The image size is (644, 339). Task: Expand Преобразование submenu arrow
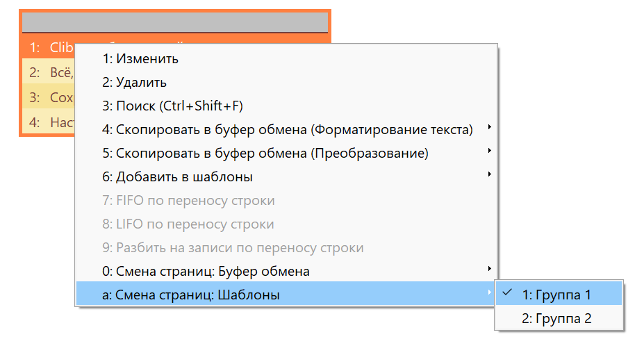pyautogui.click(x=489, y=150)
